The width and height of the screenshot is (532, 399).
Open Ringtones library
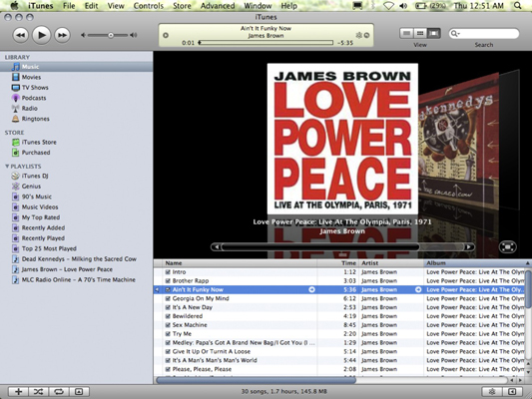coord(36,119)
